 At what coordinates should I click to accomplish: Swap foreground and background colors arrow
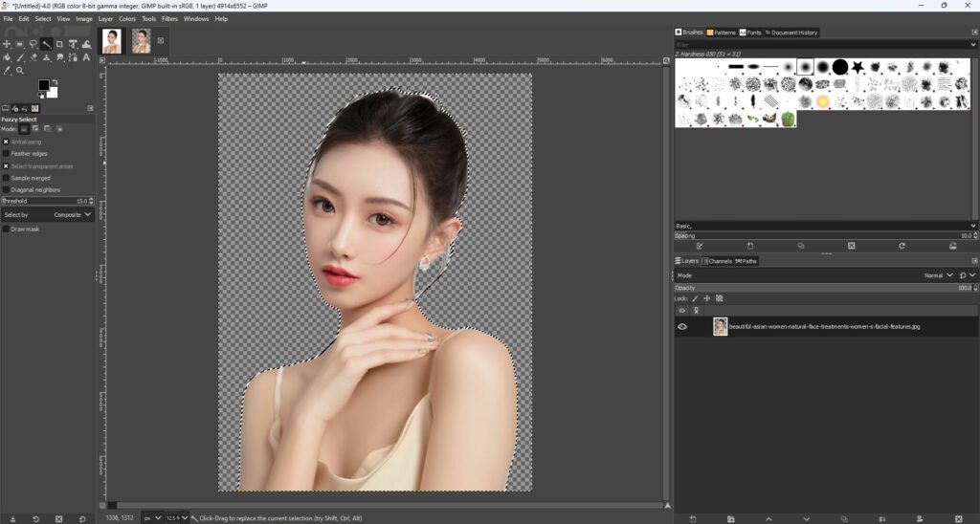click(x=55, y=82)
